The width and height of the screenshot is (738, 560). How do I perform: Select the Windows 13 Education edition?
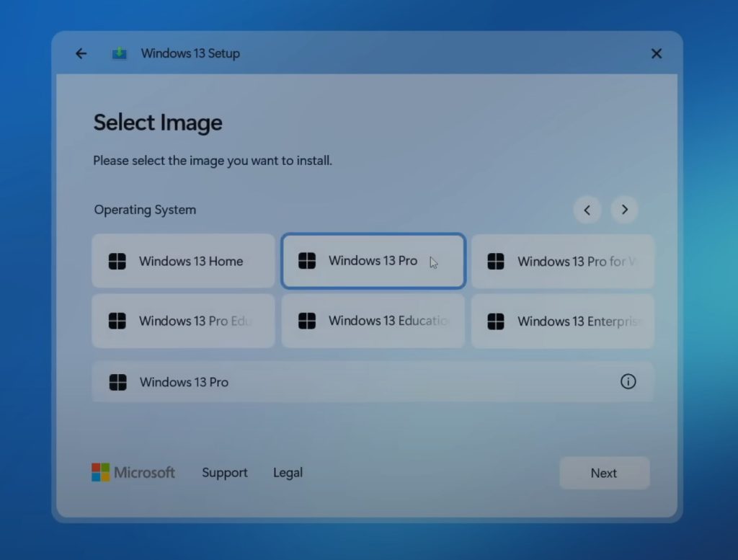tap(373, 321)
